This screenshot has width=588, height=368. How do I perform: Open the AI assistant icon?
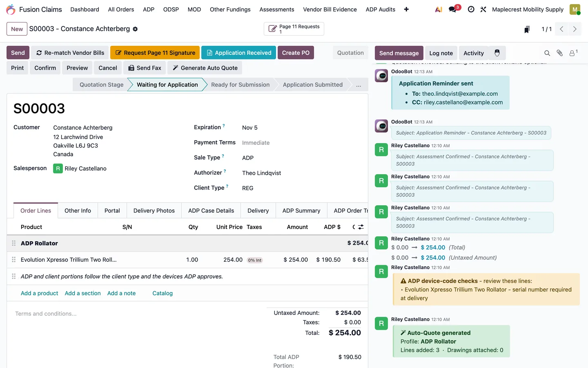[x=439, y=9]
